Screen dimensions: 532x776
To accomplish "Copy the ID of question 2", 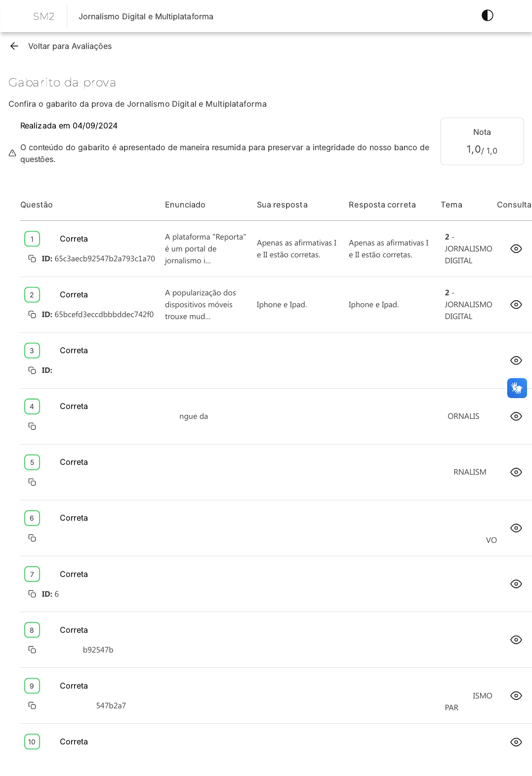I will [x=32, y=315].
